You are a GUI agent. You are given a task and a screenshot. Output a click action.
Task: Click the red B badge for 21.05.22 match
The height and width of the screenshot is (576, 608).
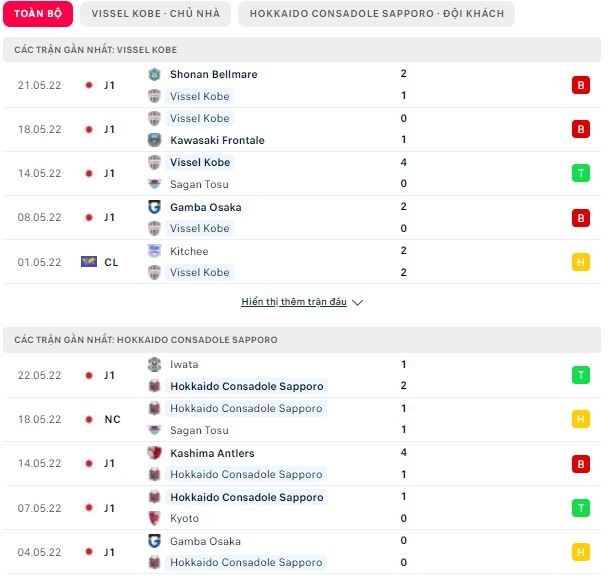coord(580,85)
